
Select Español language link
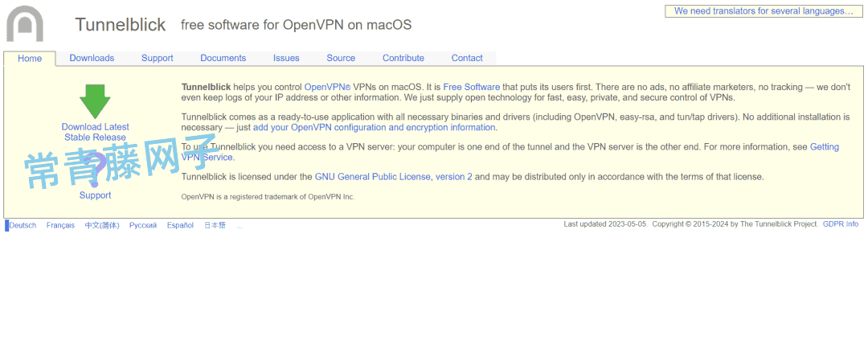point(180,225)
